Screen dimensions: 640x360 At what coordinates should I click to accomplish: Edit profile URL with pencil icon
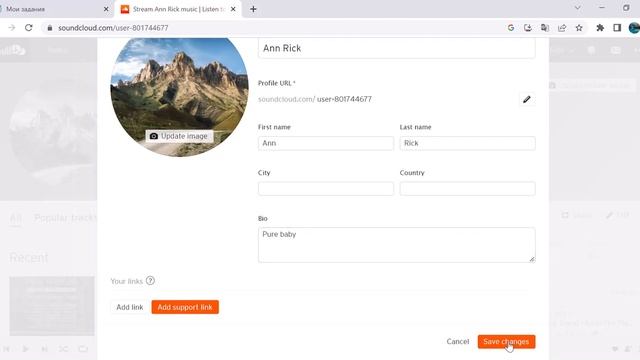click(x=527, y=99)
